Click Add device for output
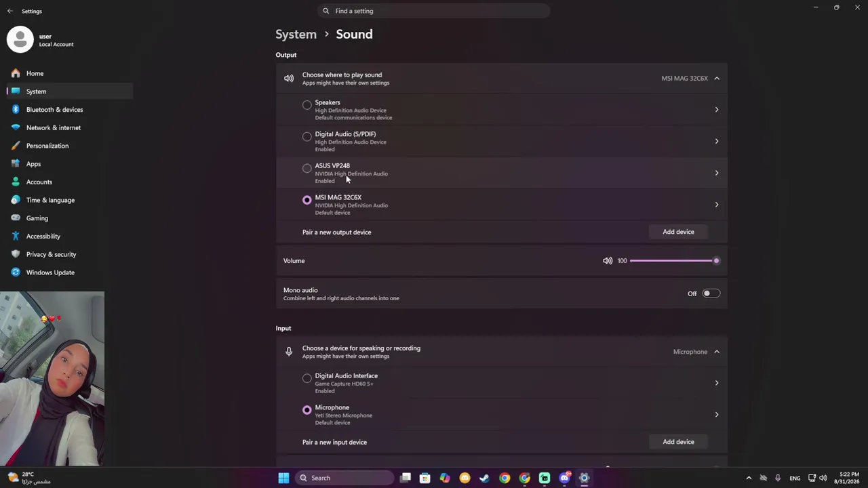The image size is (868, 488). coord(678,232)
